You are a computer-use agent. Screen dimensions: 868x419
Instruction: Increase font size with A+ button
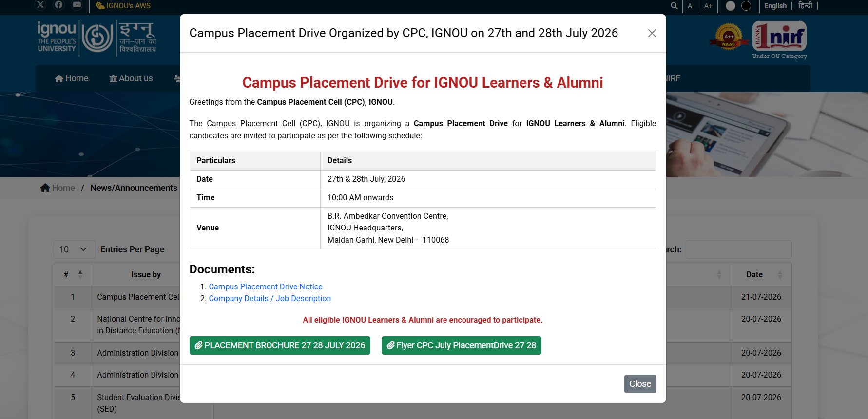pos(708,6)
